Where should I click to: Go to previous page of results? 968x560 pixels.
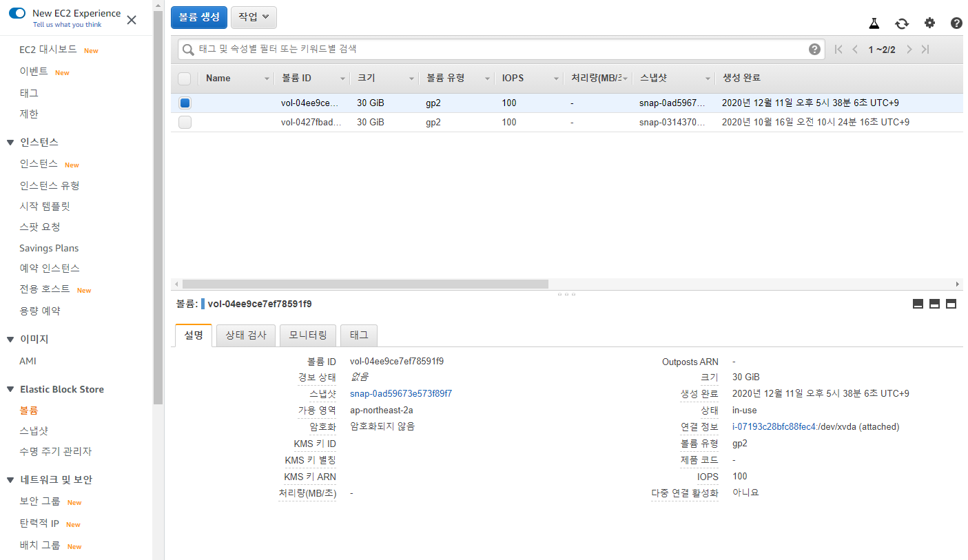(x=855, y=49)
